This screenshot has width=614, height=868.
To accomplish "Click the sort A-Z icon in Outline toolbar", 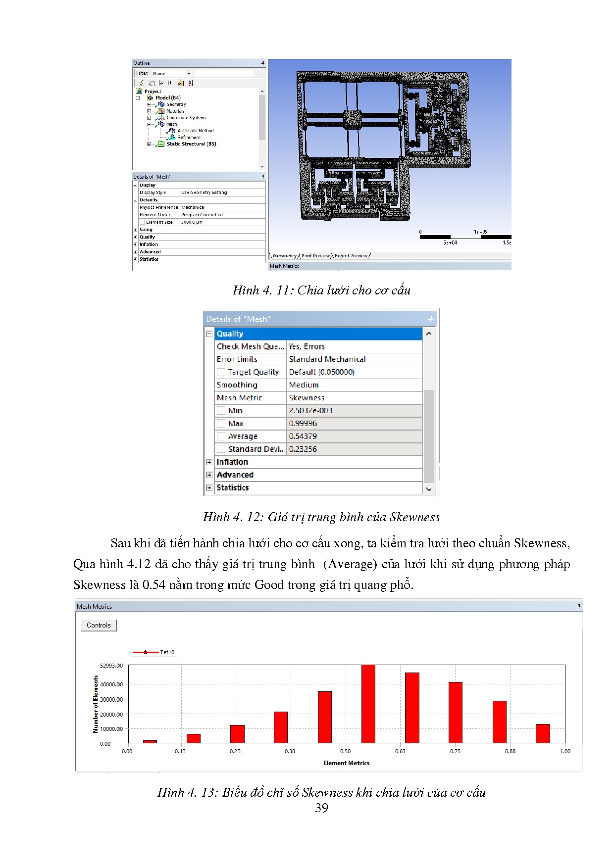I will coord(191,83).
